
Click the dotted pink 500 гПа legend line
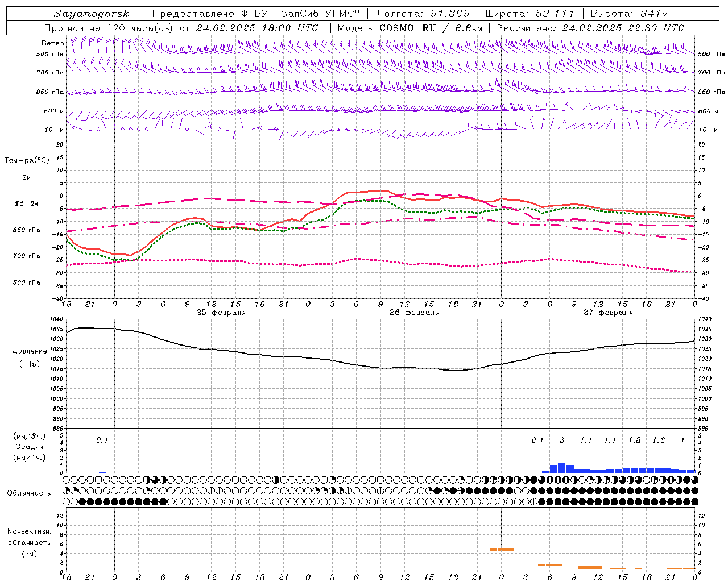click(26, 289)
